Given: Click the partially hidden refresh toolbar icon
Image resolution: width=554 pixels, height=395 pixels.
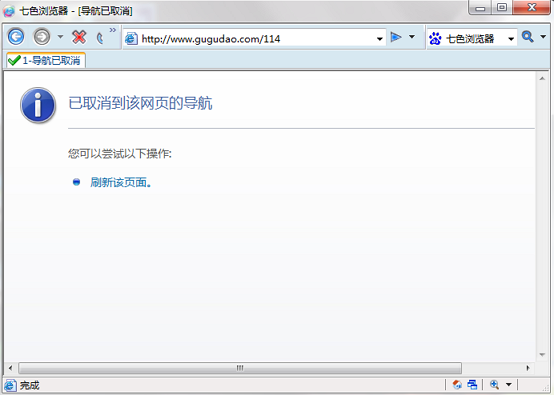Looking at the screenshot, I should 100,38.
